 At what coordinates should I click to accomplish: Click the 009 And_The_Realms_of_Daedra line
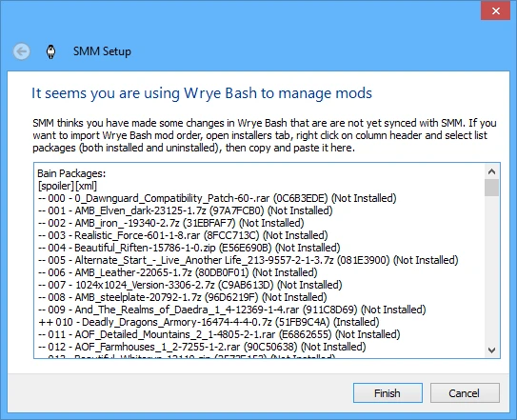232,310
